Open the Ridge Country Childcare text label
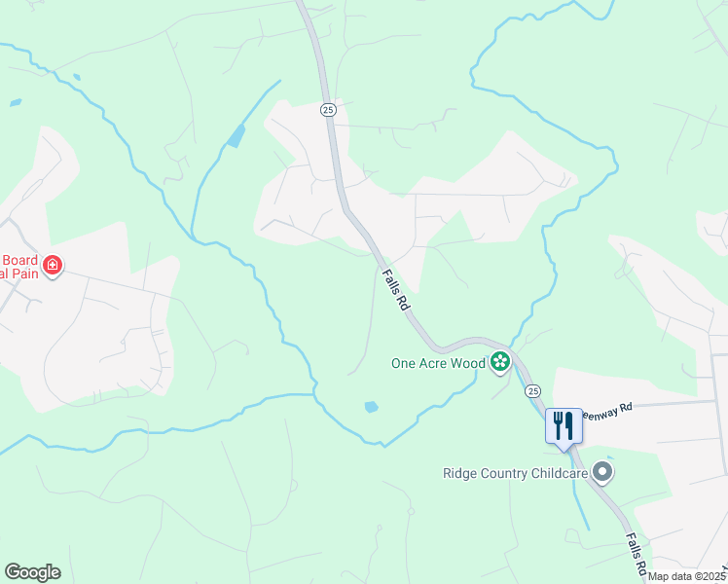 click(x=516, y=473)
